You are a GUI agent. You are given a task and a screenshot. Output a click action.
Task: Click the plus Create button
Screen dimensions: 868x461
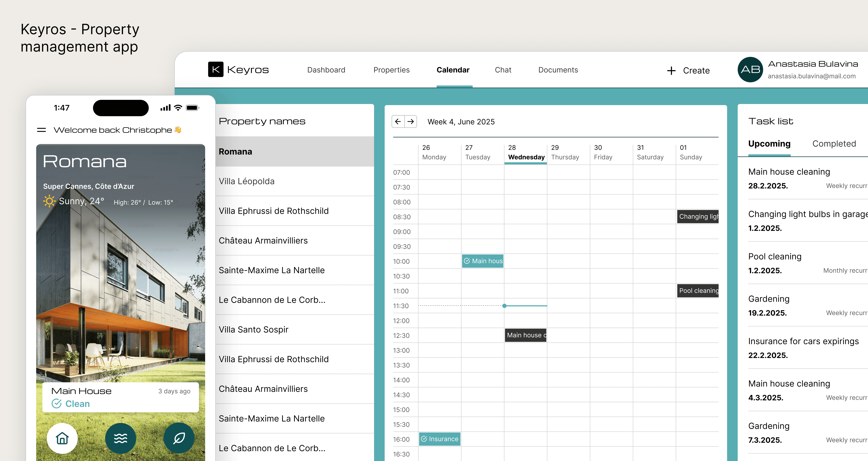coord(688,70)
